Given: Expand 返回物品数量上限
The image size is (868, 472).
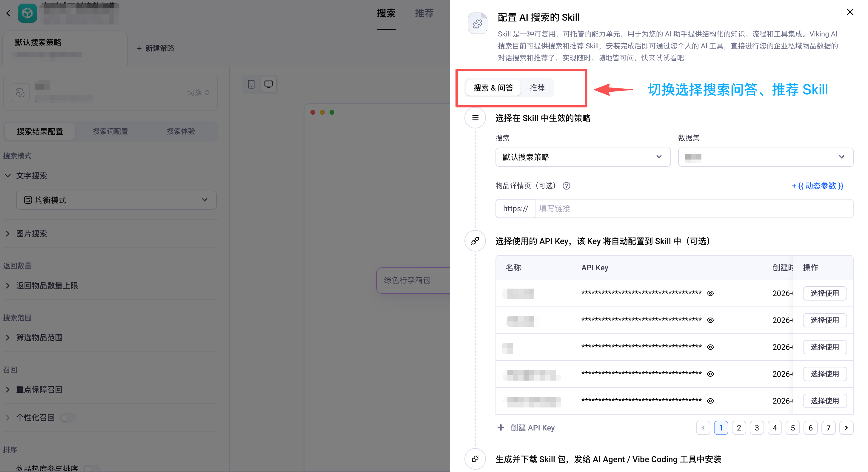Looking at the screenshot, I should (x=8, y=286).
